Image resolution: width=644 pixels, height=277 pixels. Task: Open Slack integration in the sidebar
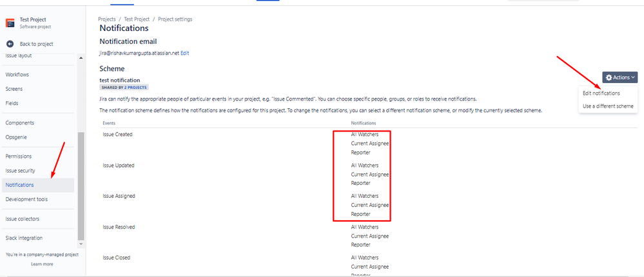pyautogui.click(x=24, y=238)
